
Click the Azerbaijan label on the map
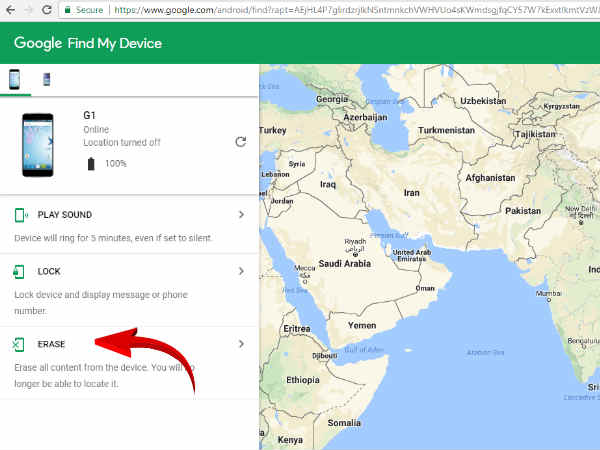click(x=365, y=117)
